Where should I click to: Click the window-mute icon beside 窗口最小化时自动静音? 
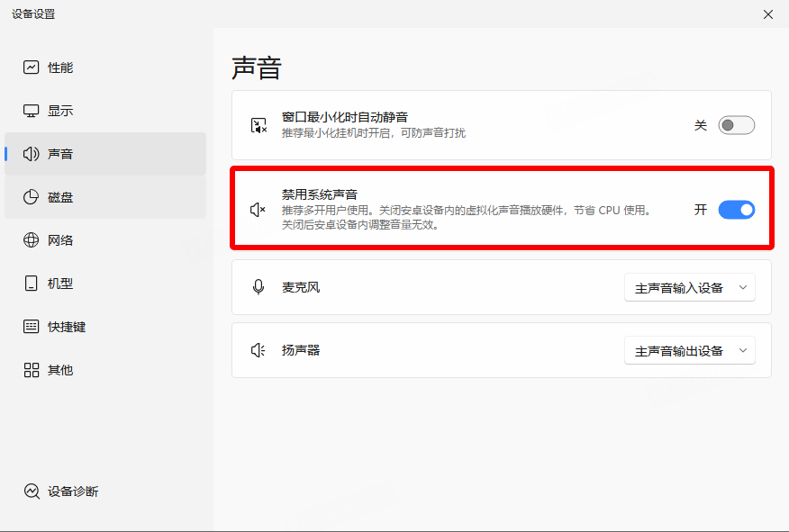click(x=258, y=125)
